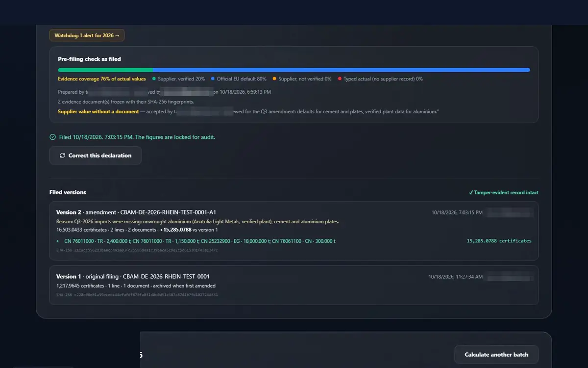
Task: Click the Correct this declaration button
Action: coord(96,156)
